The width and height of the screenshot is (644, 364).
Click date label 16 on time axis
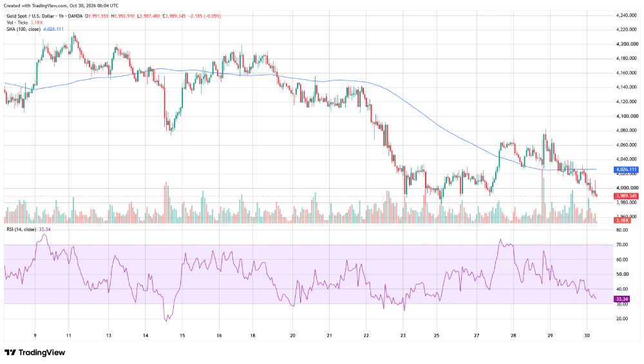click(x=220, y=335)
